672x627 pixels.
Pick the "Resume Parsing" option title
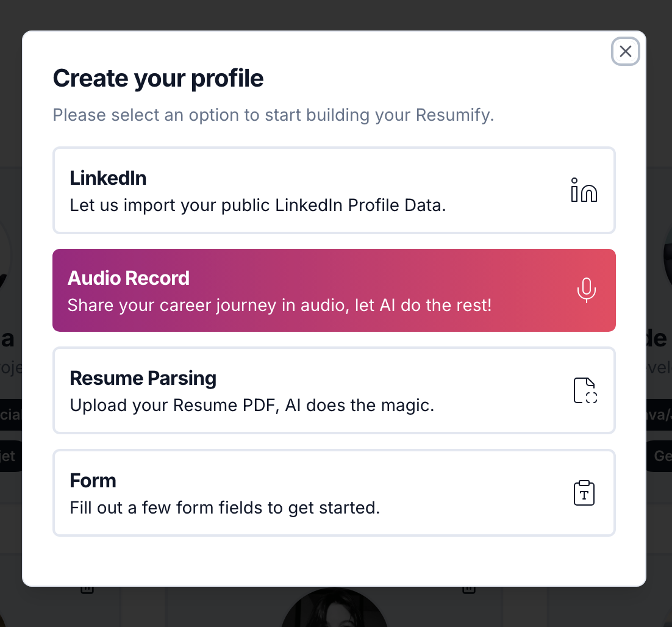143,378
